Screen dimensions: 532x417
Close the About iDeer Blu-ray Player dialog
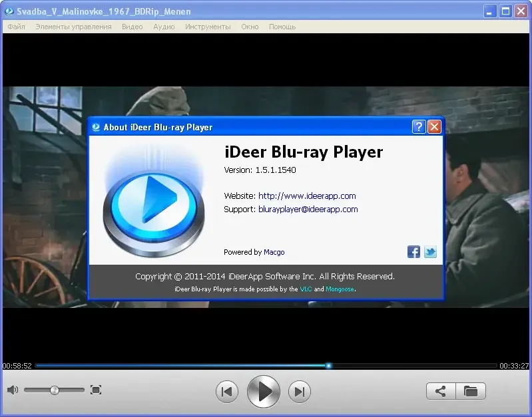pyautogui.click(x=434, y=127)
